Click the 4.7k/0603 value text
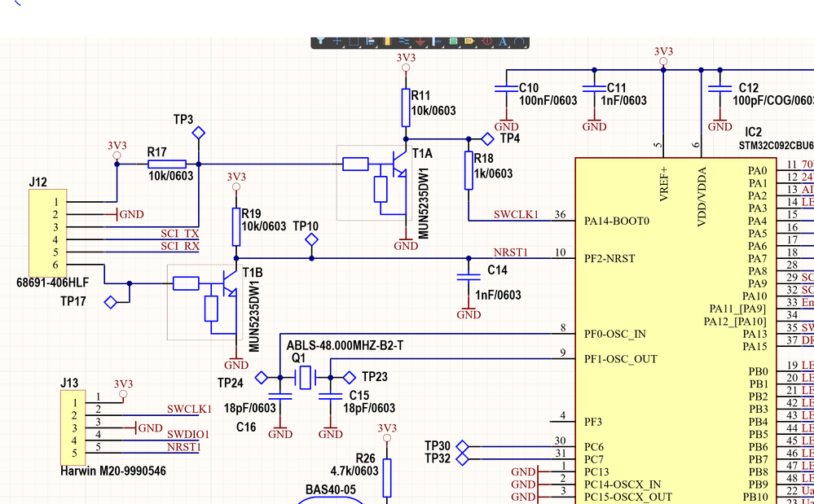 (x=354, y=471)
